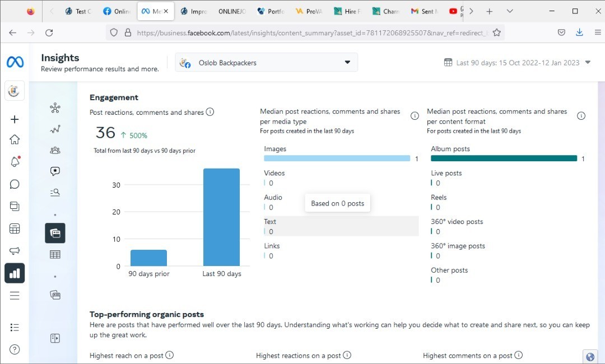This screenshot has width=605, height=364.
Task: Switch to the Impro browser tab
Action: click(x=194, y=11)
